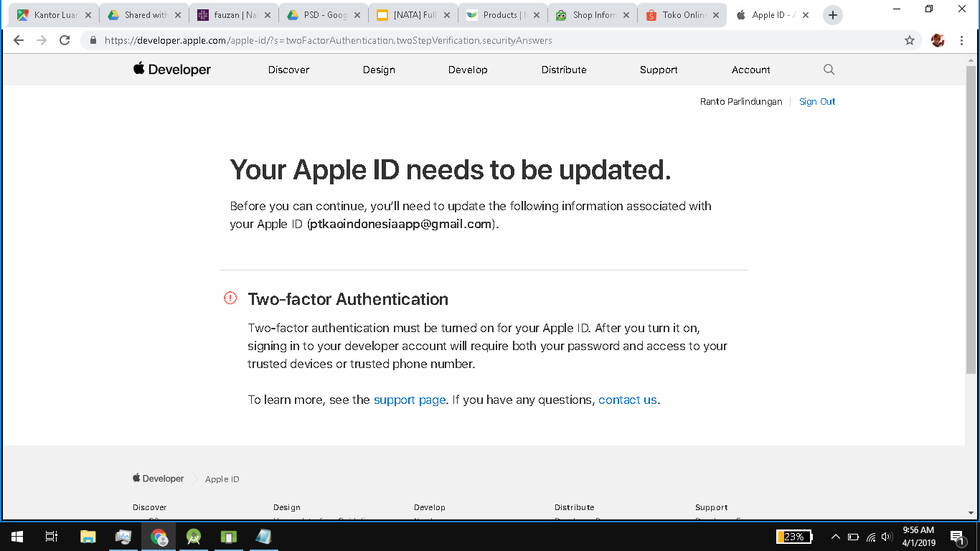This screenshot has height=551, width=980.
Task: Open a new tab with plus button
Action: [833, 15]
